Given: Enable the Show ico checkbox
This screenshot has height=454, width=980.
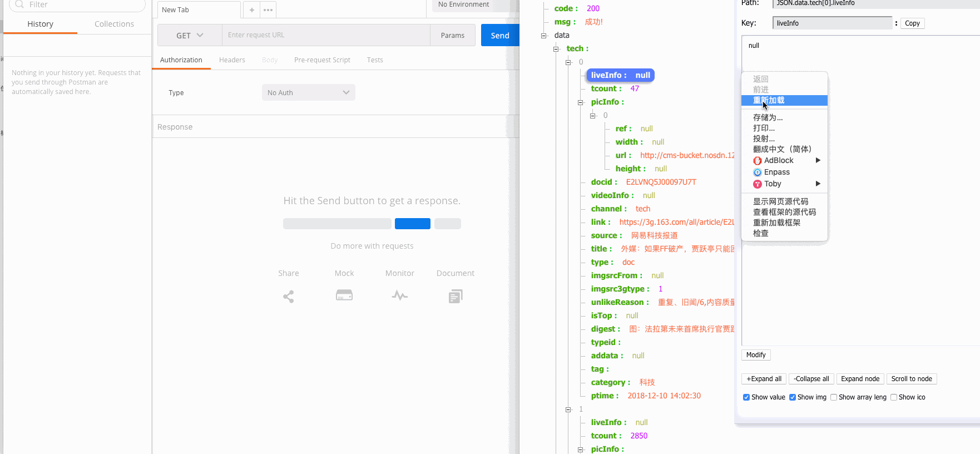Looking at the screenshot, I should pos(894,397).
